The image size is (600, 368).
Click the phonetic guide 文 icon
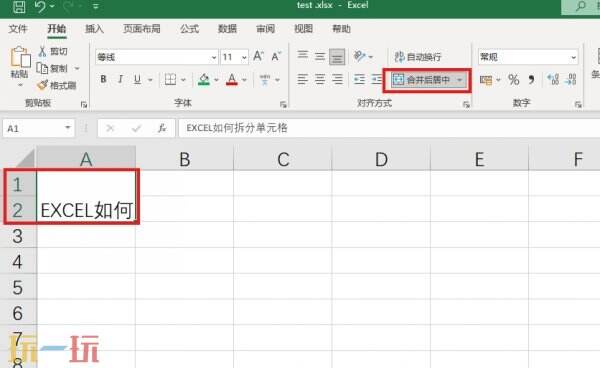(x=265, y=80)
